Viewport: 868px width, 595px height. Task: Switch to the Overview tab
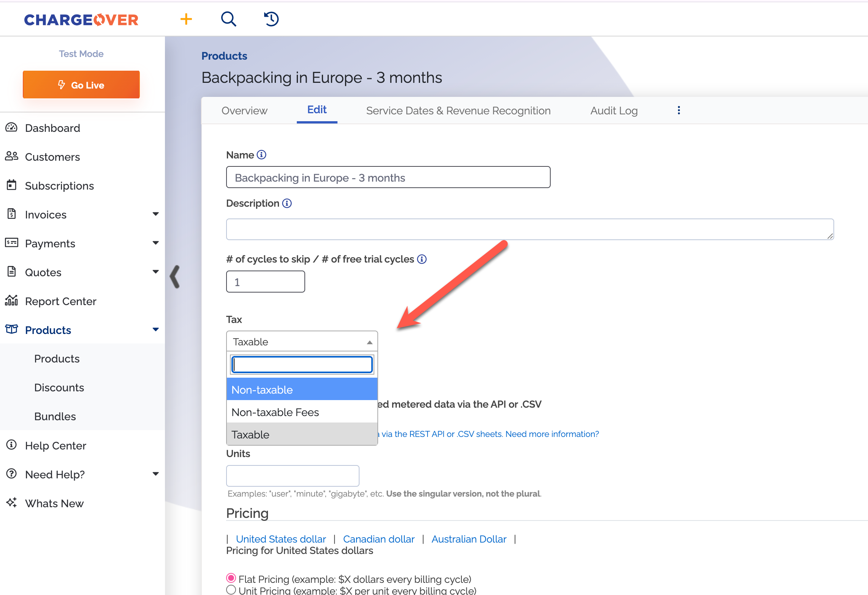point(244,111)
